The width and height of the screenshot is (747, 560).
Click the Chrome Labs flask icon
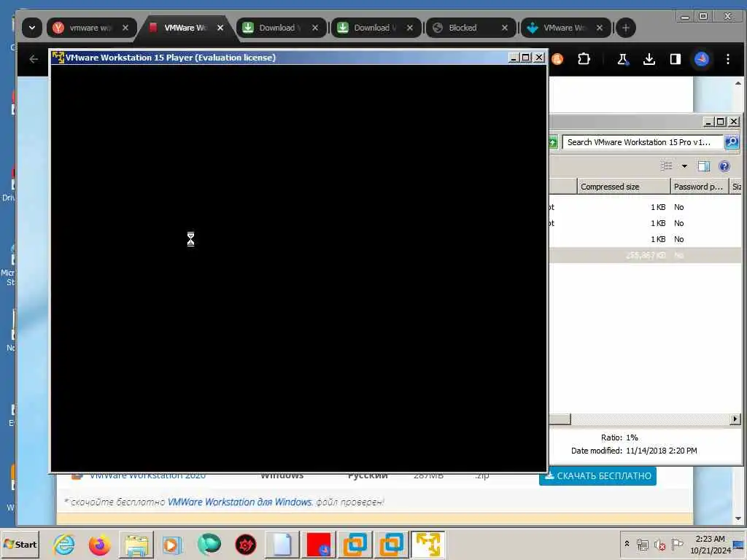[x=622, y=59]
